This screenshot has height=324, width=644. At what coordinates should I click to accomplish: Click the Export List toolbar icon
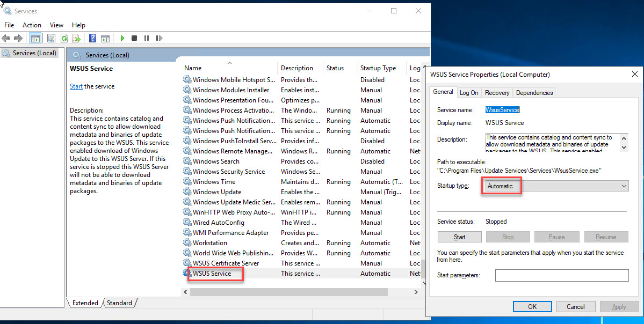[76, 38]
